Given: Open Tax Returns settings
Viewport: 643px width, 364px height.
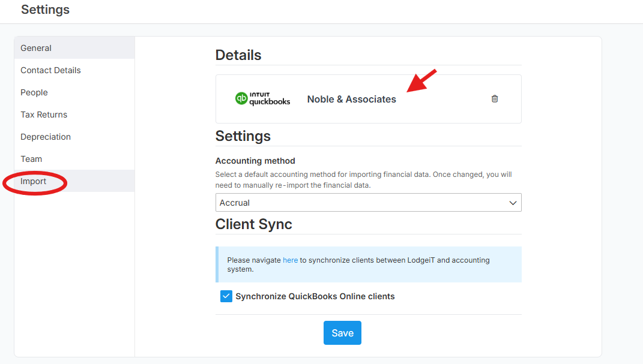Looking at the screenshot, I should 74,114.
